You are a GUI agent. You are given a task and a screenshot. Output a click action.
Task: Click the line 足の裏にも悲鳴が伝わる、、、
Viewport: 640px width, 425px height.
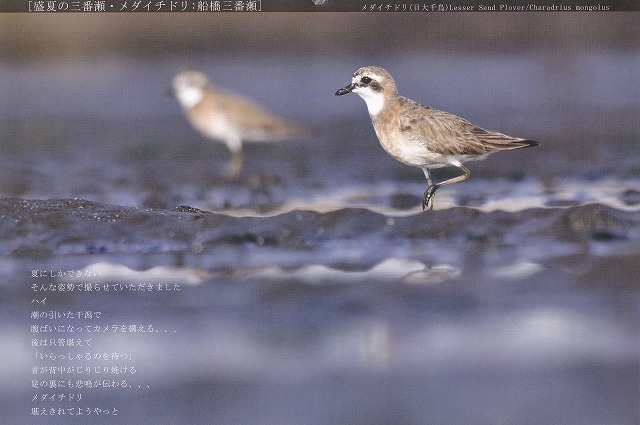pos(91,384)
